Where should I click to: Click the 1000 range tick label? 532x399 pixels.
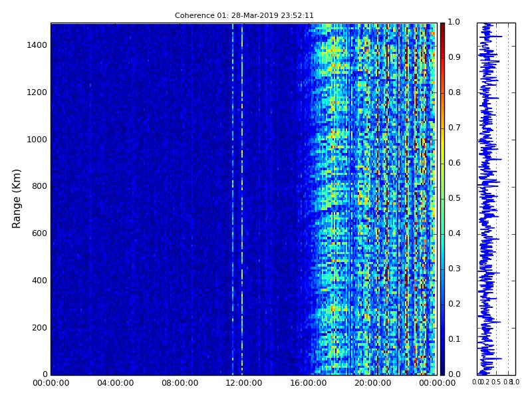[x=37, y=140]
